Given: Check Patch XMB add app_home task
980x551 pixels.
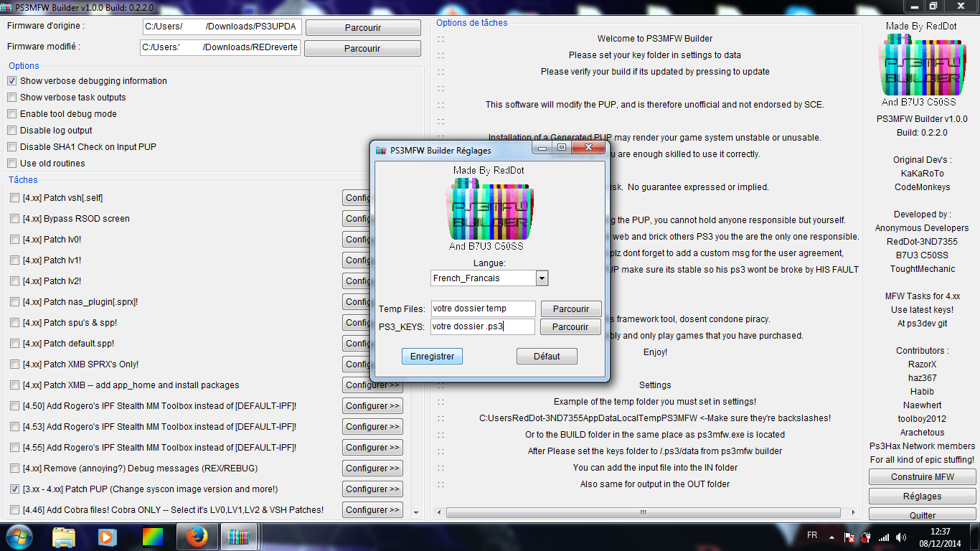Looking at the screenshot, I should click(15, 385).
